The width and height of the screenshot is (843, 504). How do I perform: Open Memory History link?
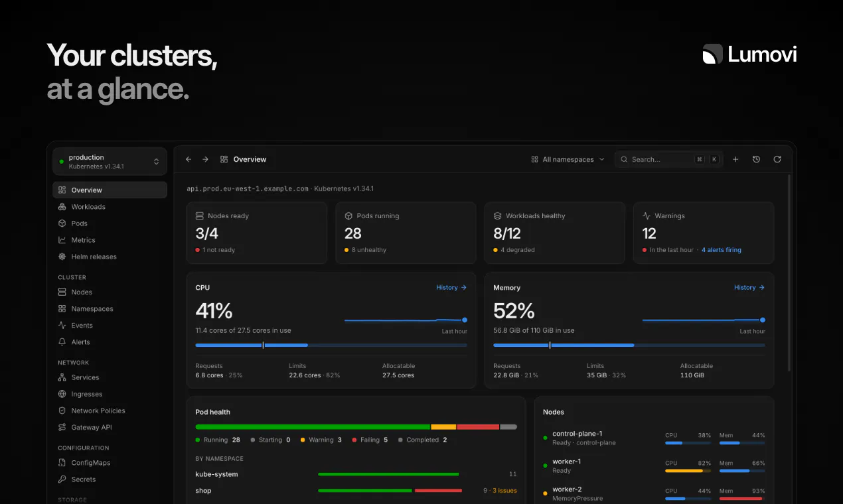click(x=749, y=288)
